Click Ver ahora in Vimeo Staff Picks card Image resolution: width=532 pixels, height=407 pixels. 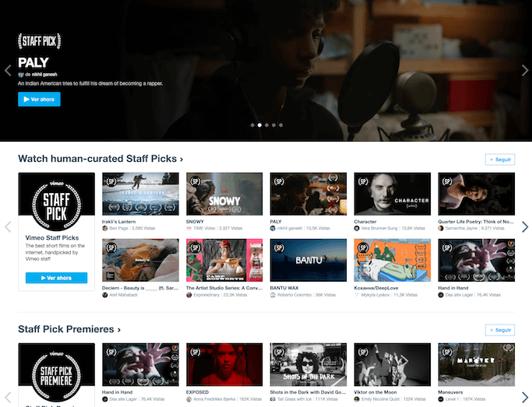(56, 278)
